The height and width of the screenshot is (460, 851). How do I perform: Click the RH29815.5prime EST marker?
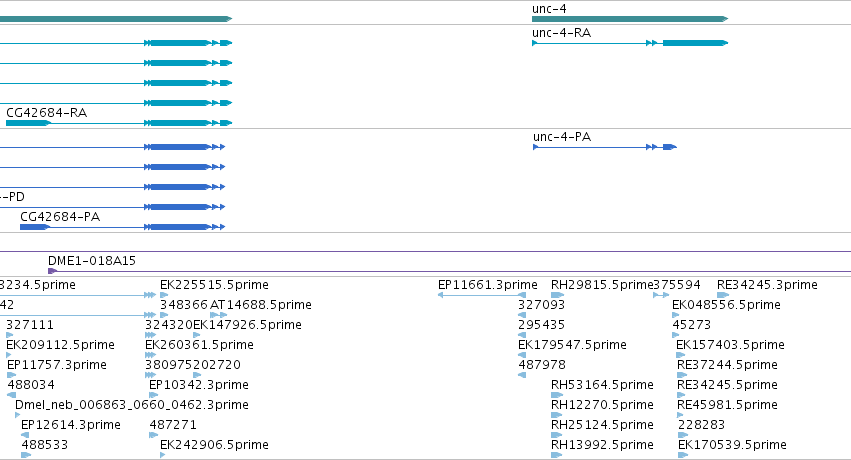click(x=557, y=295)
